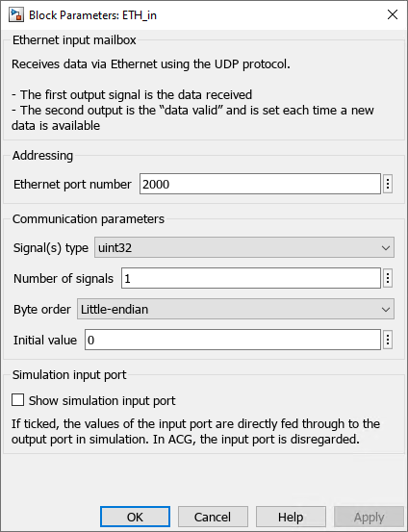Click the 'Block Parameters: ETH_in' title bar
The image size is (408, 532).
92,15
